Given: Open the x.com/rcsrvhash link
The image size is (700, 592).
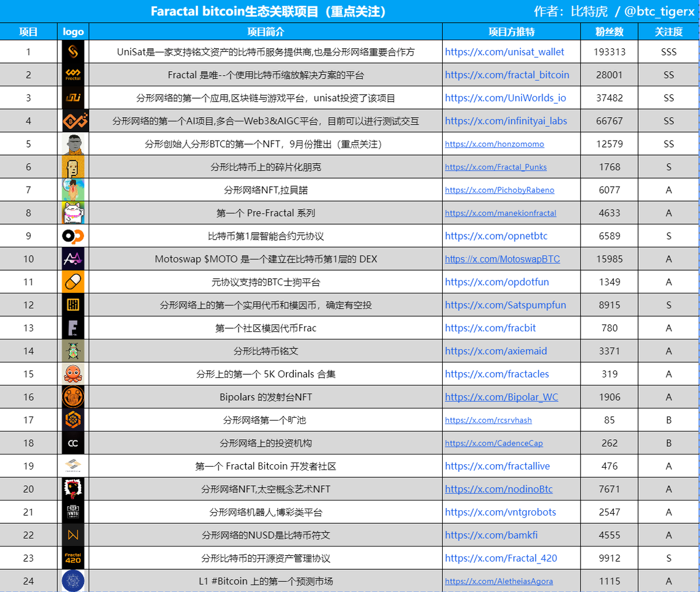Looking at the screenshot, I should point(488,421).
